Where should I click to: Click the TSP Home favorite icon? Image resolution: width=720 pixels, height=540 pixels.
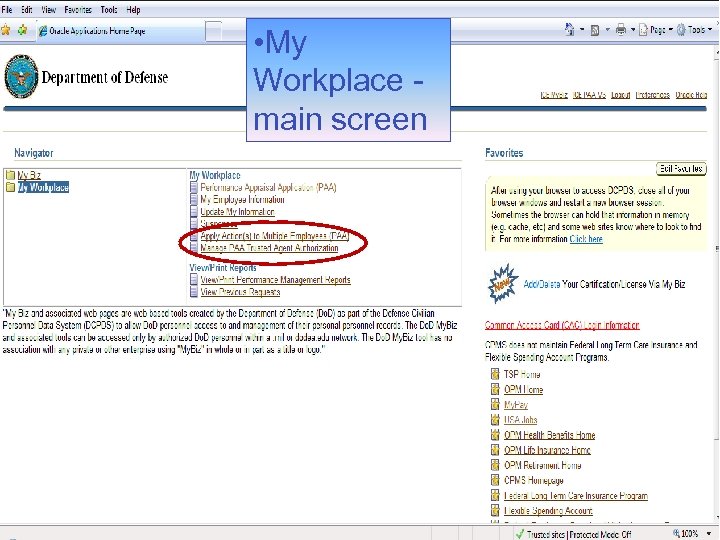(495, 374)
